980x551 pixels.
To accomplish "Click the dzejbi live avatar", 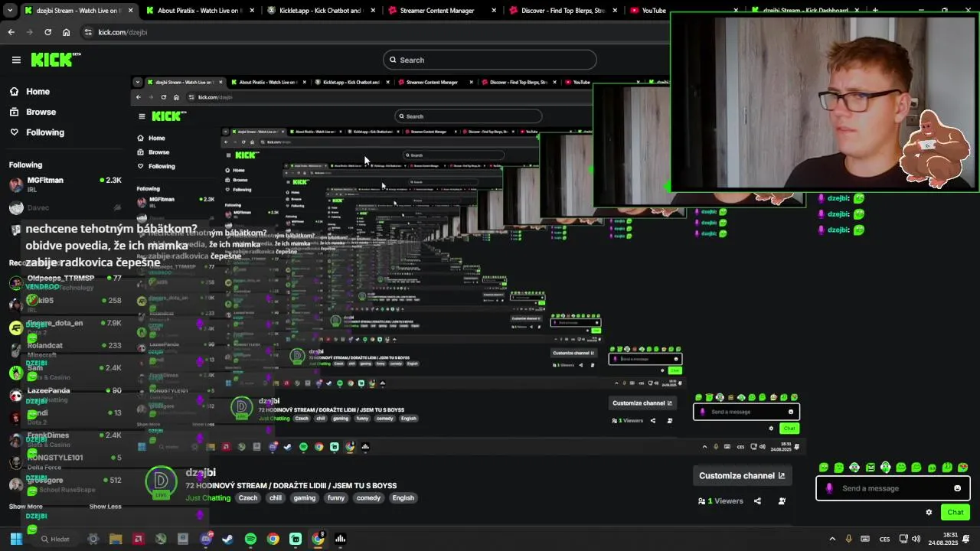I will click(x=161, y=482).
